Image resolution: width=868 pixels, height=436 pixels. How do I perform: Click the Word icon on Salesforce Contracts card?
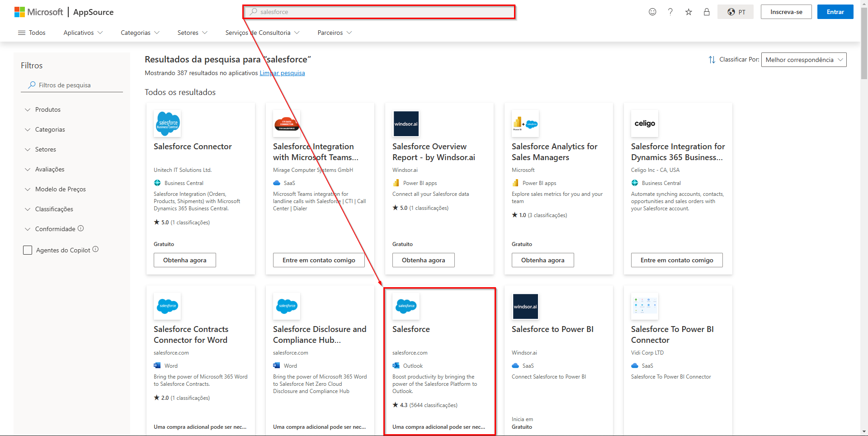pos(157,365)
